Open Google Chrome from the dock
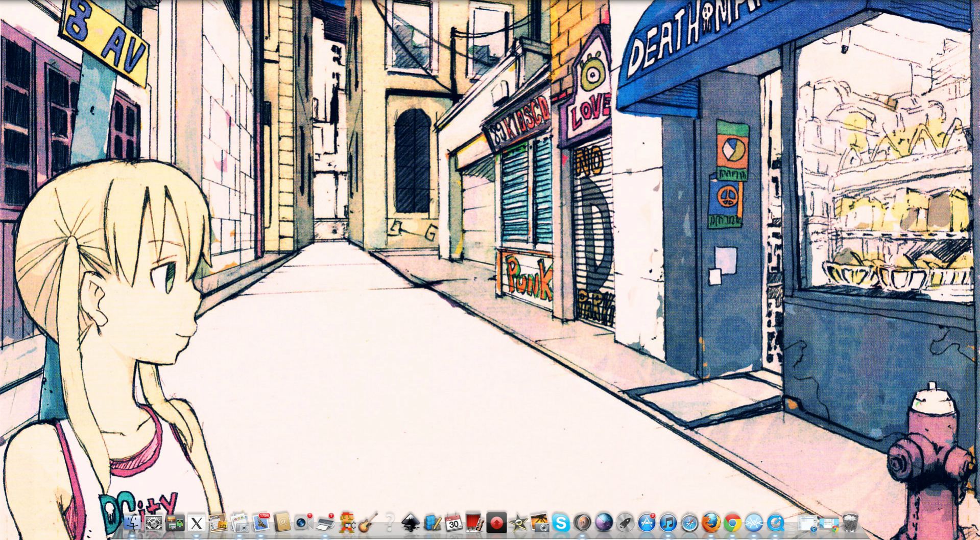The image size is (980, 540). (732, 523)
